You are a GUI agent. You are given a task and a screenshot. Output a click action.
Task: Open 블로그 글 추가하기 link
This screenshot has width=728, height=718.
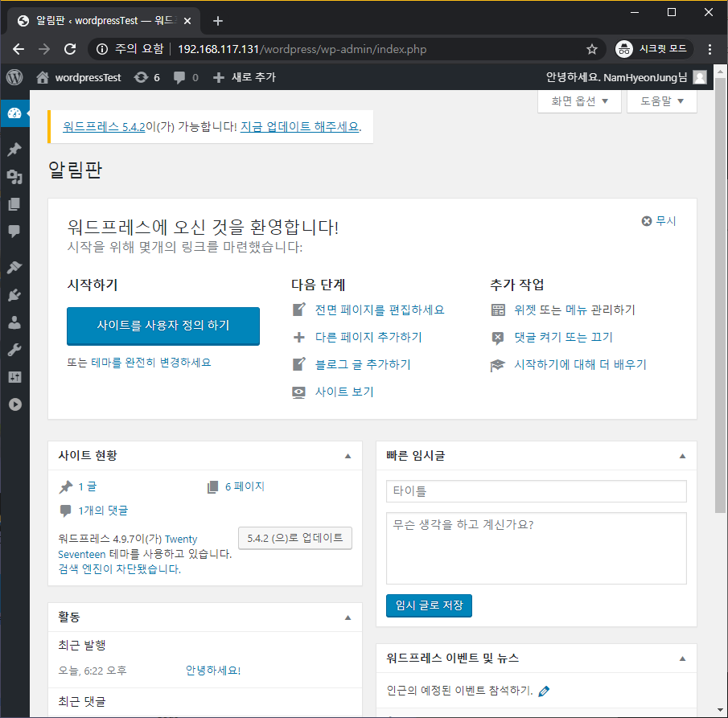tap(363, 365)
